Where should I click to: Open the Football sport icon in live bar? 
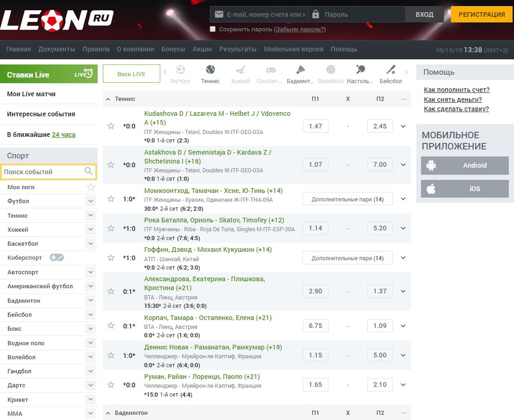tap(180, 70)
